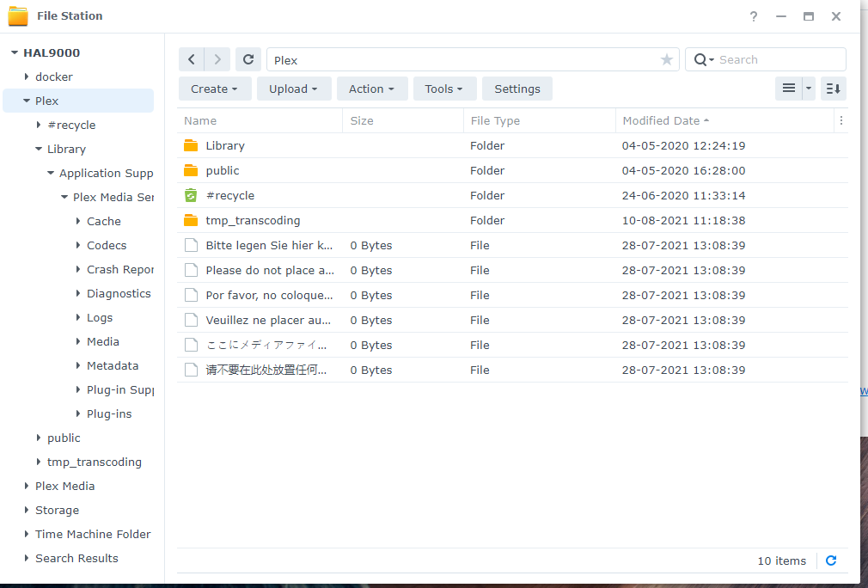The image size is (868, 588).
Task: Select Plug-ins folder in tree
Action: pos(109,413)
